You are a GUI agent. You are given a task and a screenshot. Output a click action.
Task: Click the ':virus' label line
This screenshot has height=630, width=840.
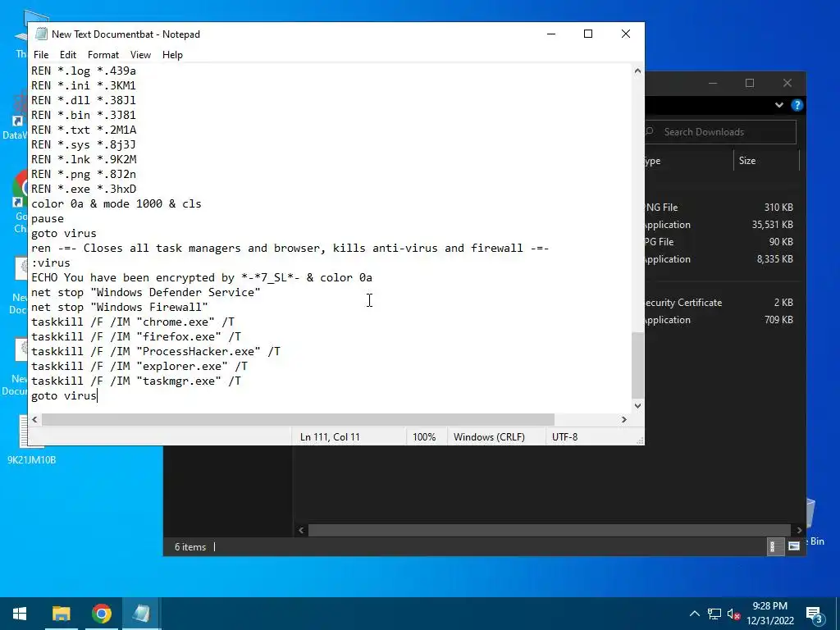pyautogui.click(x=51, y=262)
